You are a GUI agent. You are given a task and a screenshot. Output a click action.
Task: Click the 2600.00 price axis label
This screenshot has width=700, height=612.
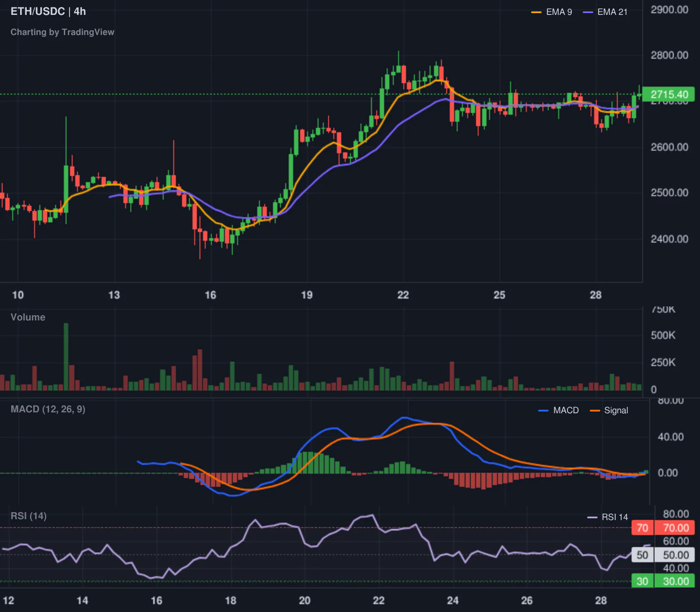669,147
